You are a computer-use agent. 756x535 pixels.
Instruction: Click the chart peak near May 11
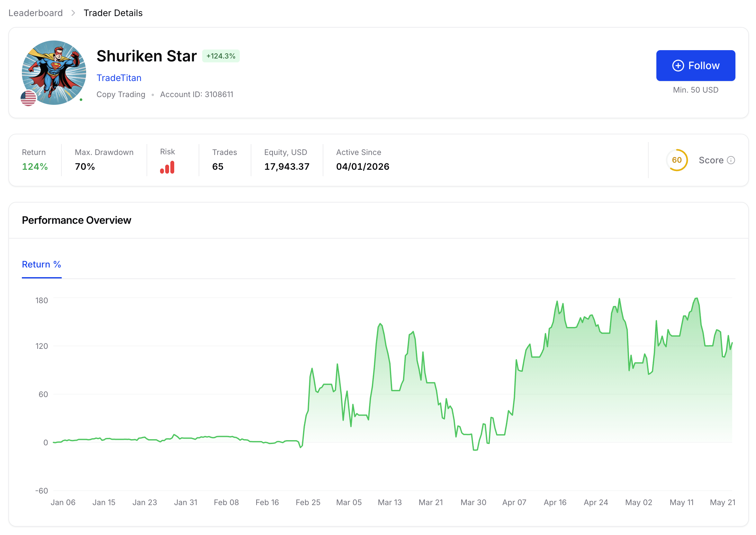click(696, 298)
